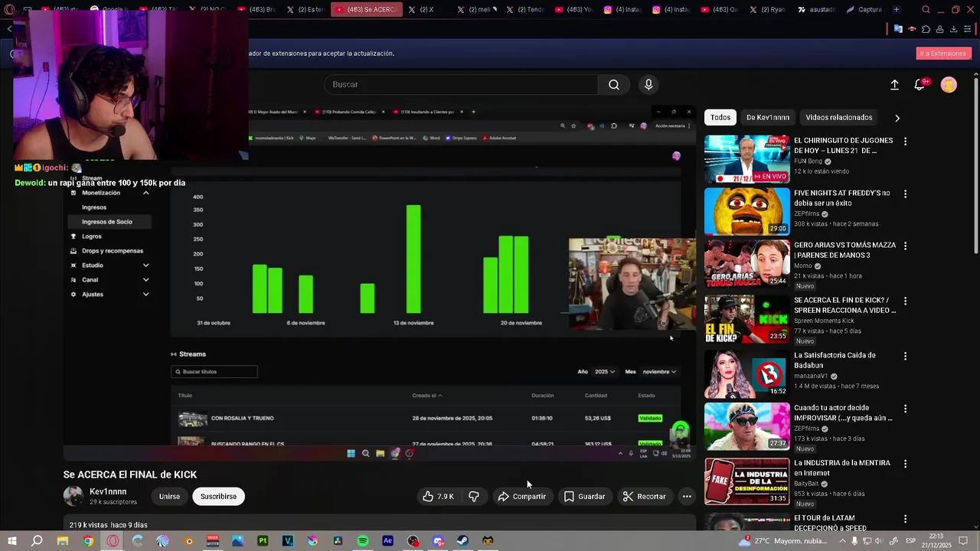980x551 pixels.
Task: Open the Año 2025 dropdown in the video
Action: click(605, 372)
